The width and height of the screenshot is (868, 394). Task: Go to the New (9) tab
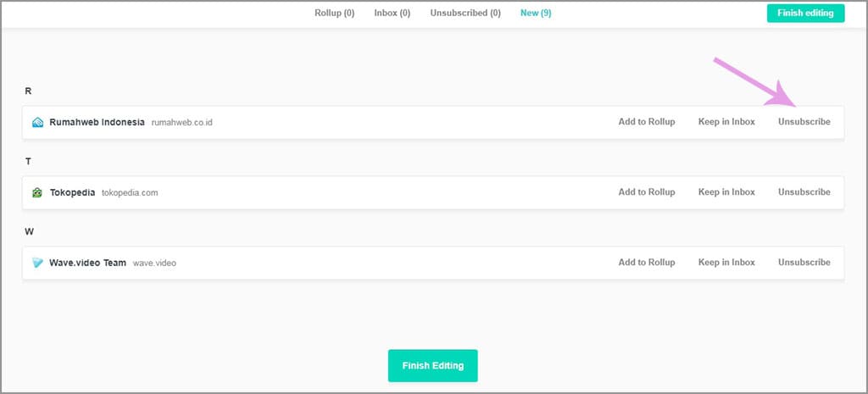536,13
